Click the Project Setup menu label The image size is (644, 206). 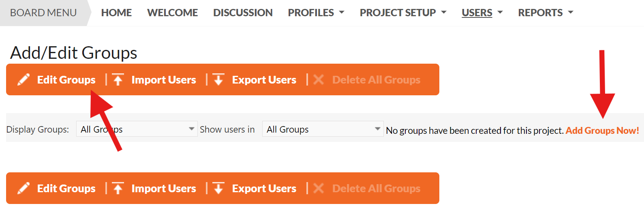pyautogui.click(x=398, y=13)
